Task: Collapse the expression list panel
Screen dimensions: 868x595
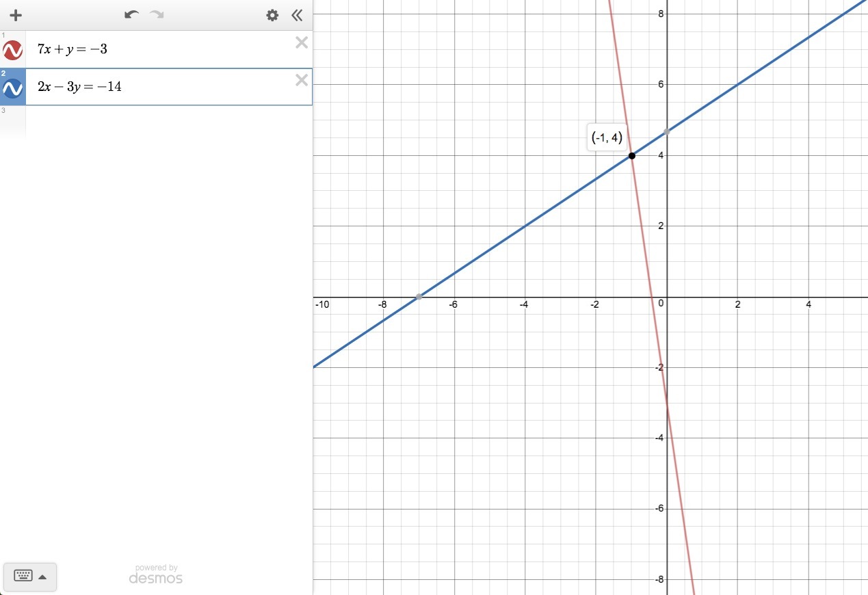Action: pyautogui.click(x=297, y=15)
